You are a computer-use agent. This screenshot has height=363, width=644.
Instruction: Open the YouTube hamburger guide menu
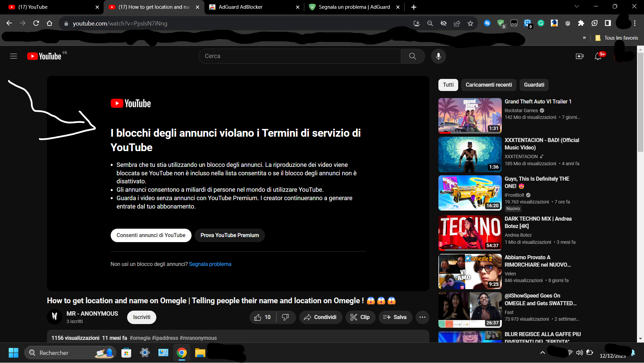[13, 56]
